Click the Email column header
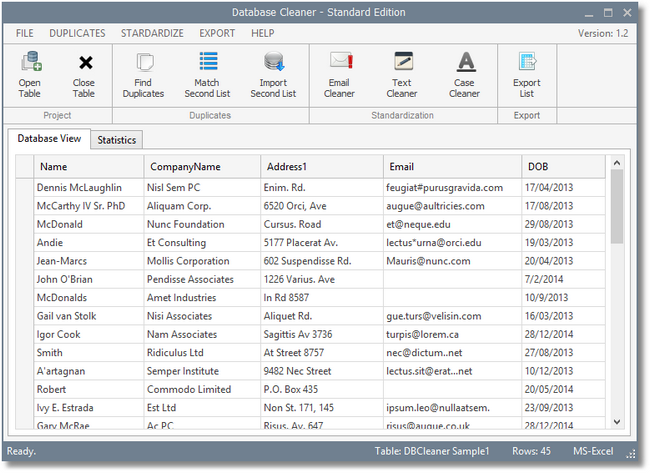 (x=402, y=167)
